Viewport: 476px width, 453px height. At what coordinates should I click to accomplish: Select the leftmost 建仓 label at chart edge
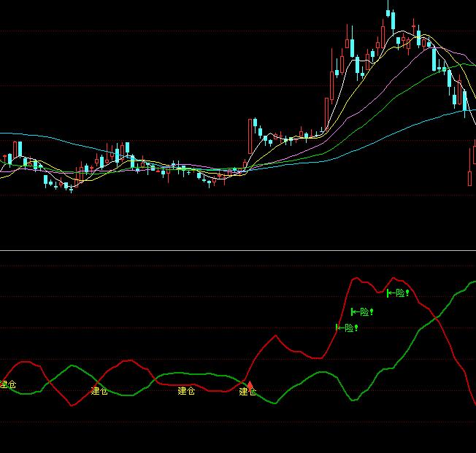(x=7, y=384)
